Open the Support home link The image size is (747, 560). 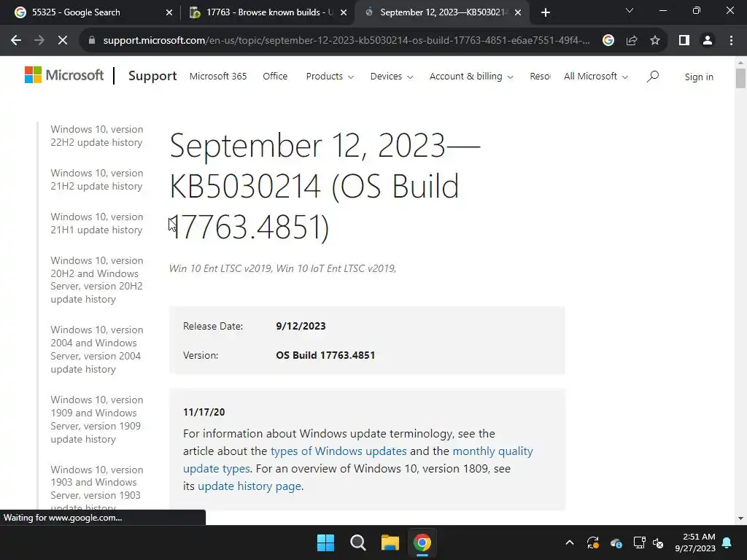[152, 76]
